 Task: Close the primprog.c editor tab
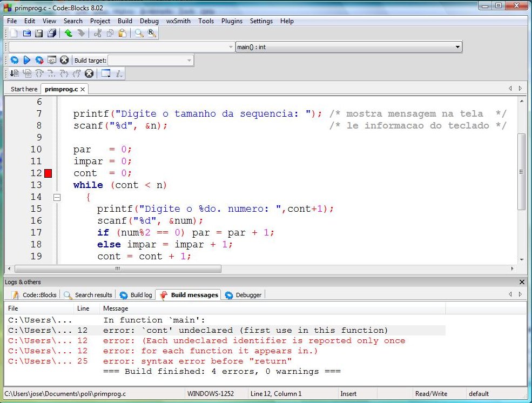point(83,89)
